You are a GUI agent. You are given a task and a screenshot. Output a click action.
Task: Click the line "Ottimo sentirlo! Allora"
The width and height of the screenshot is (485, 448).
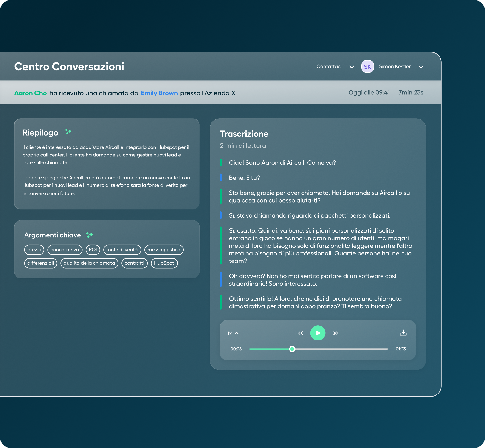tap(315, 302)
